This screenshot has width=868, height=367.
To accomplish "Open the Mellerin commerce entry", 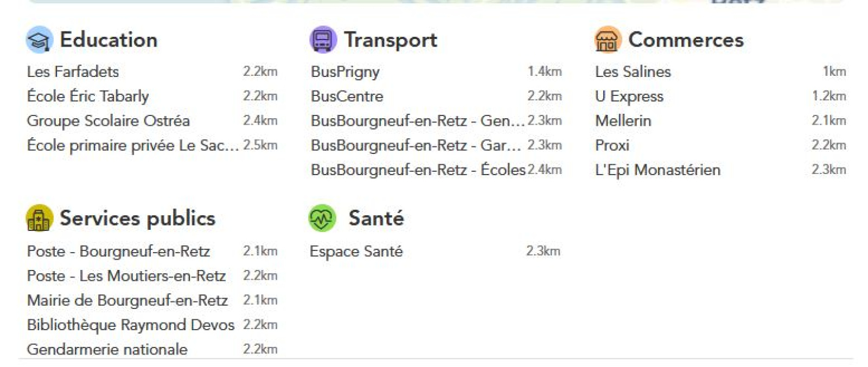I will click(623, 121).
